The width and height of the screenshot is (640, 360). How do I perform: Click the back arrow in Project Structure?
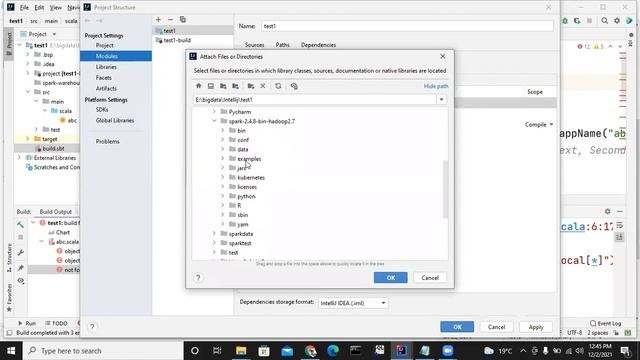pyautogui.click(x=87, y=20)
